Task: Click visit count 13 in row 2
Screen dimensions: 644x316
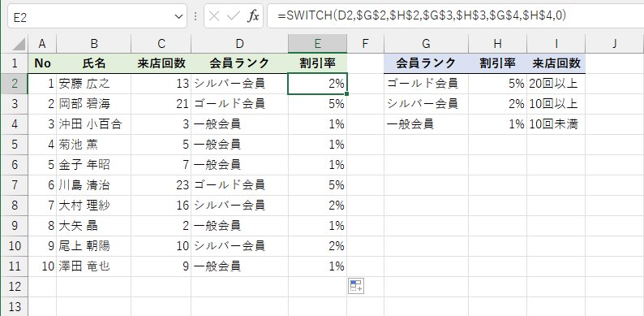Action: coord(161,84)
